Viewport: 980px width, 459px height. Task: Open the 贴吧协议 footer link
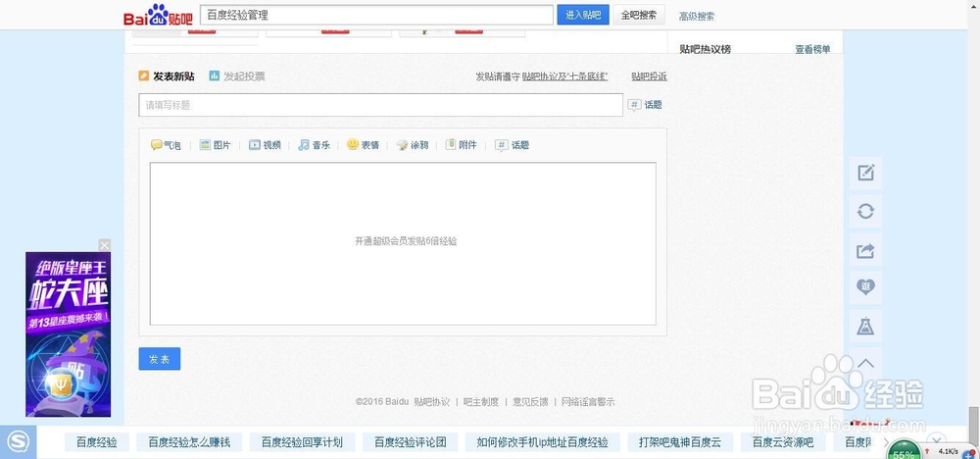click(432, 402)
